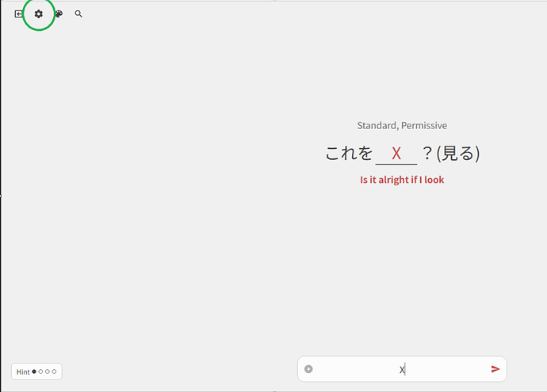Click the red X blank in the sentence

396,154
